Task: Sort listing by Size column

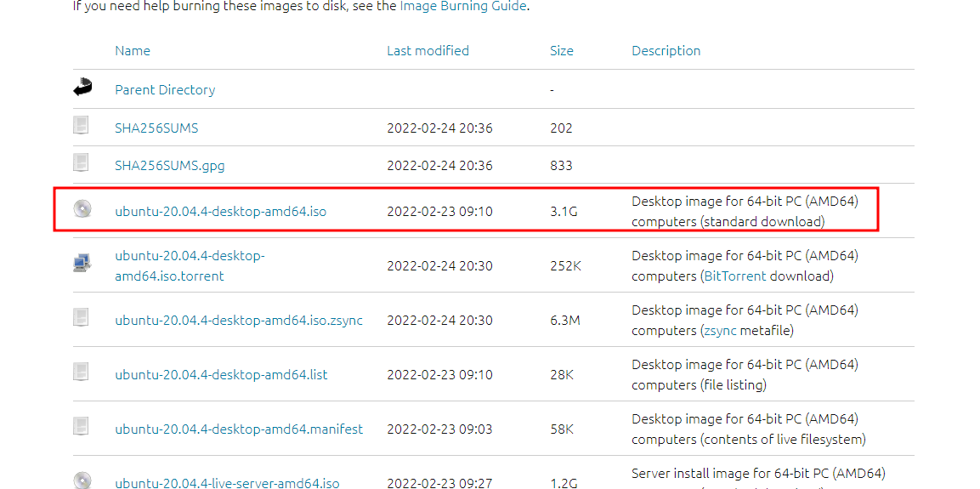Action: tap(561, 51)
